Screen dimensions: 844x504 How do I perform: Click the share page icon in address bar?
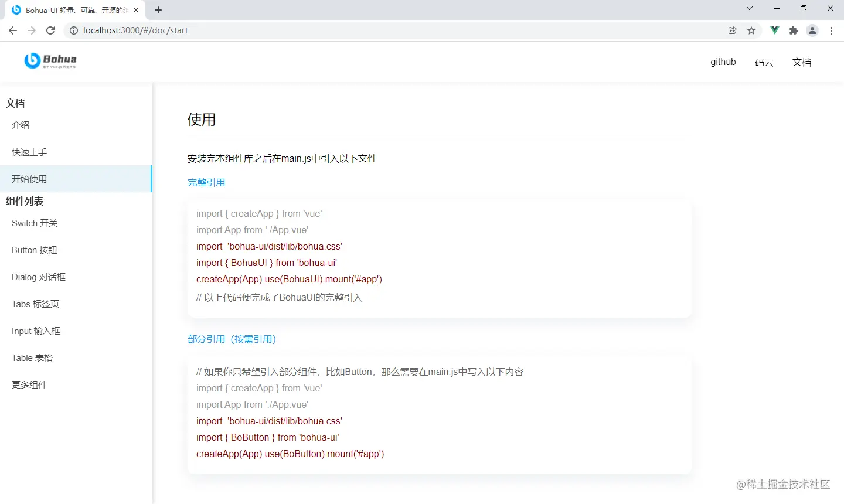pyautogui.click(x=733, y=30)
